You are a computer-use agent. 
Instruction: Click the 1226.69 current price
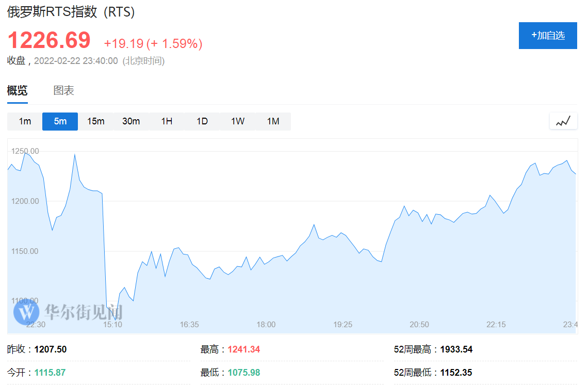click(49, 40)
